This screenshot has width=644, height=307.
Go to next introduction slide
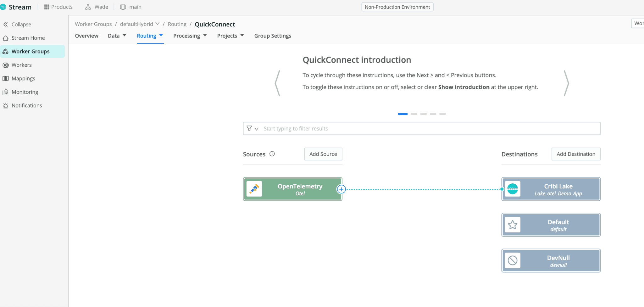click(566, 83)
